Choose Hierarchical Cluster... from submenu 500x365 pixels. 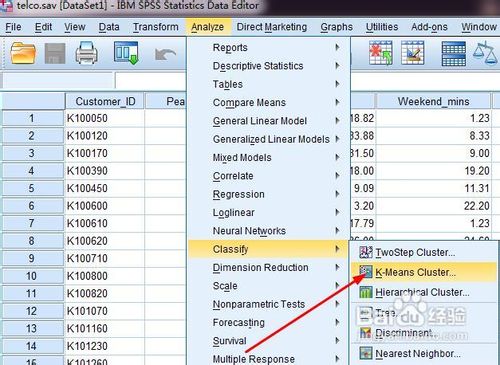click(424, 292)
